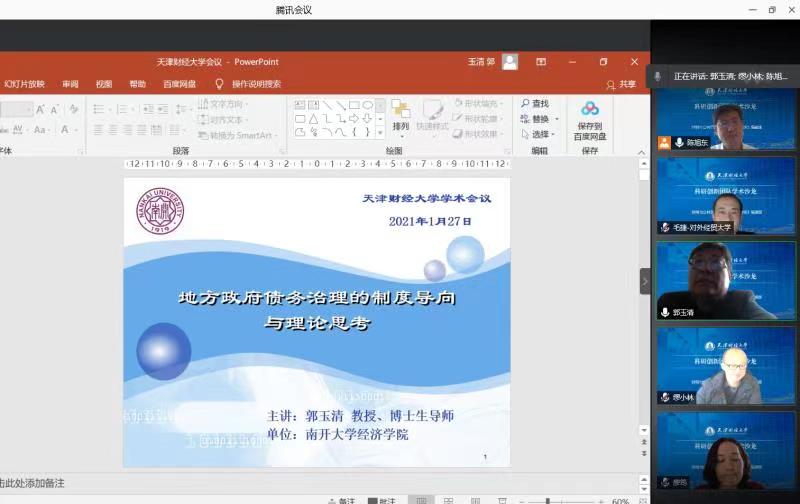Click the user account avatar icon
800x504 pixels.
[510, 62]
